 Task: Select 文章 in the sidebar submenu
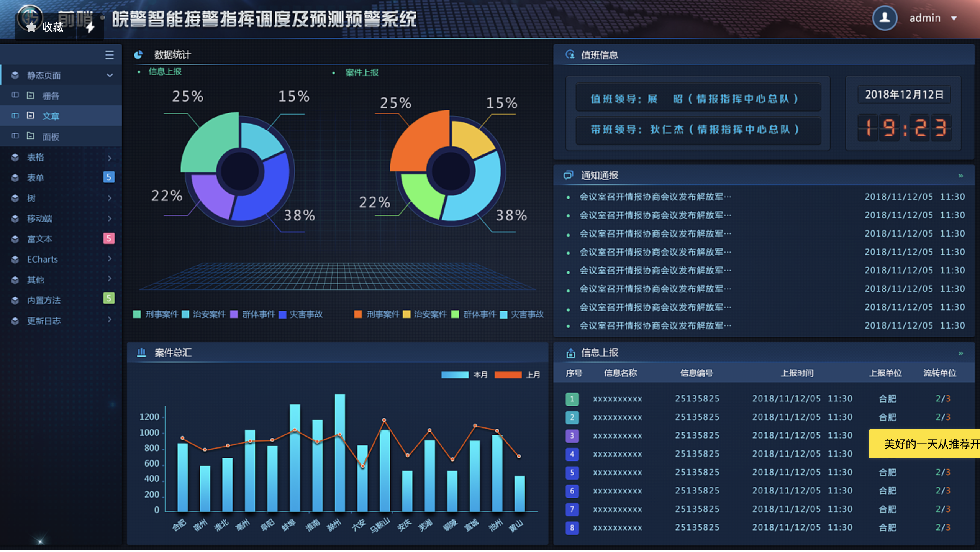51,116
